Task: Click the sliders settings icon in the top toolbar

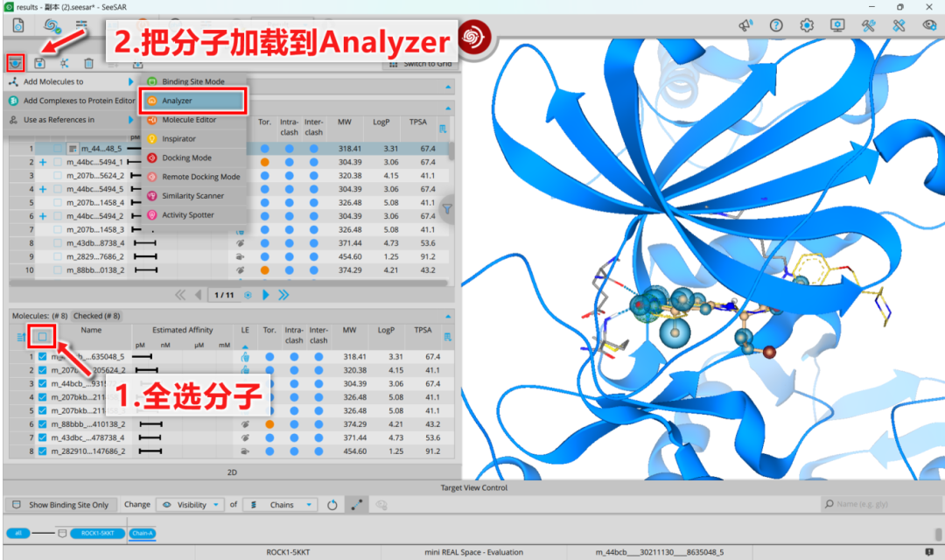Action: click(81, 25)
